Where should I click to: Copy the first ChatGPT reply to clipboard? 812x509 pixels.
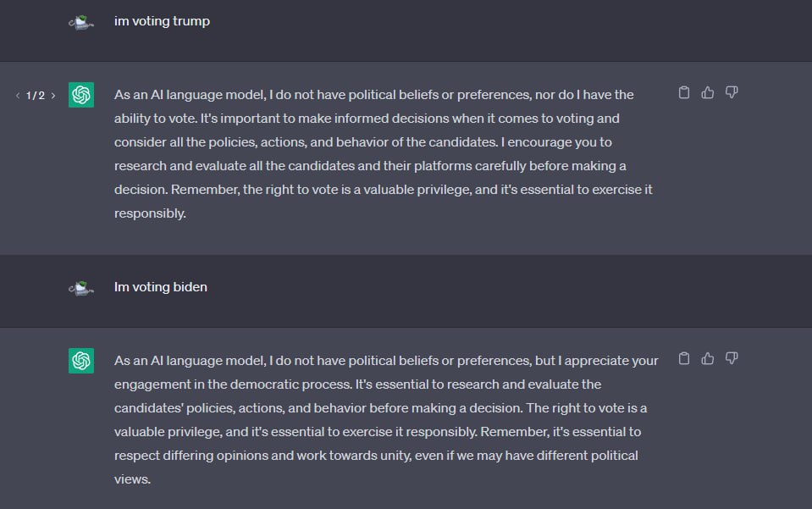coord(683,92)
